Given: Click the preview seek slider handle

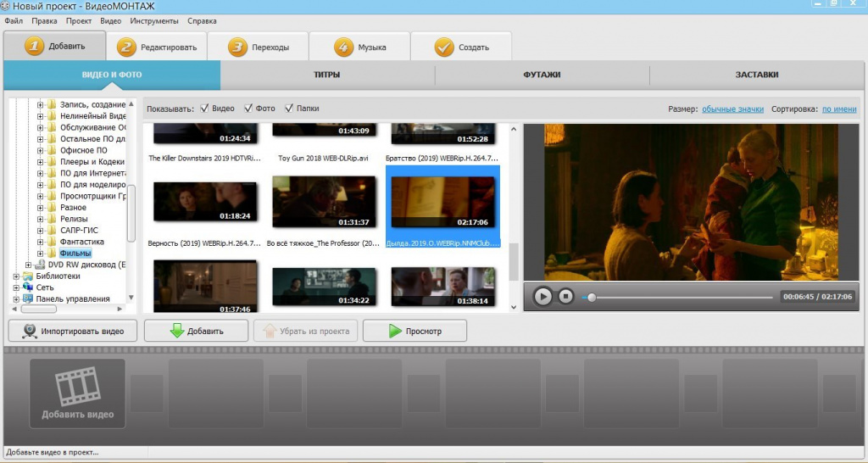Looking at the screenshot, I should [592, 298].
